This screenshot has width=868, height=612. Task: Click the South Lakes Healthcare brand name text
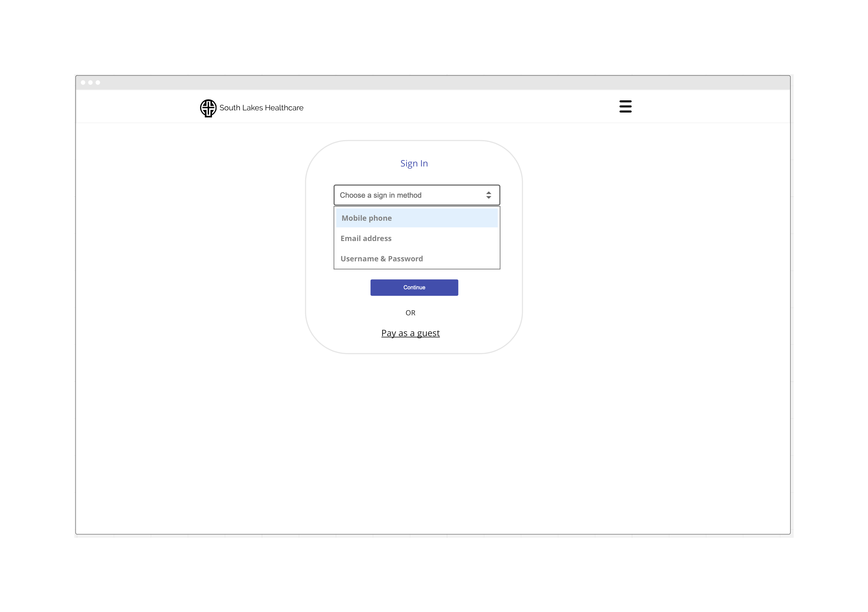coord(261,108)
